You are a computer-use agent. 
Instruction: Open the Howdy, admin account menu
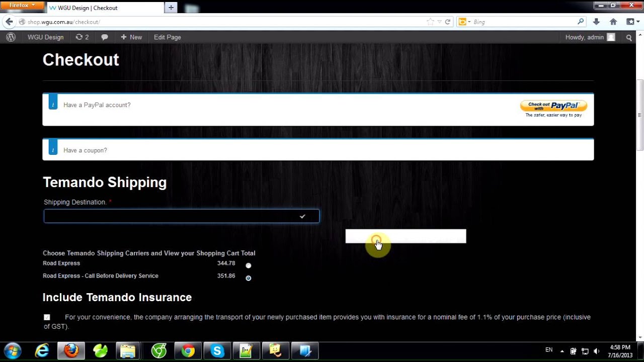590,37
